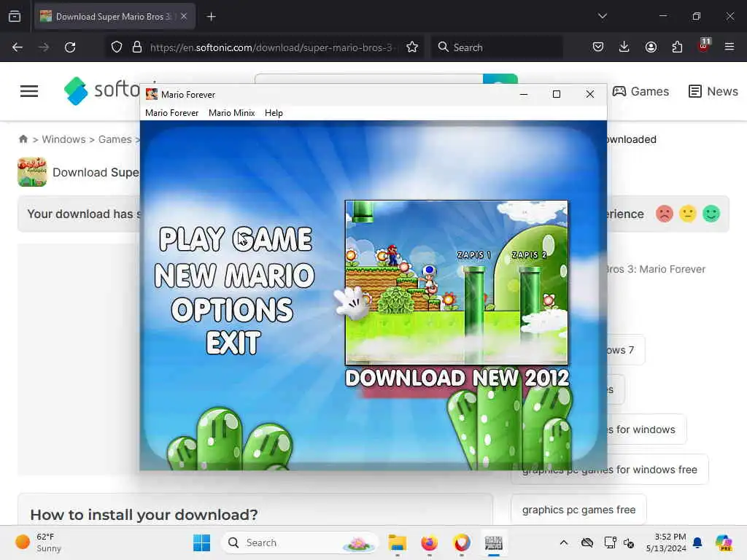This screenshot has width=747, height=560.
Task: Click the site padlock security icon
Action: tap(137, 47)
